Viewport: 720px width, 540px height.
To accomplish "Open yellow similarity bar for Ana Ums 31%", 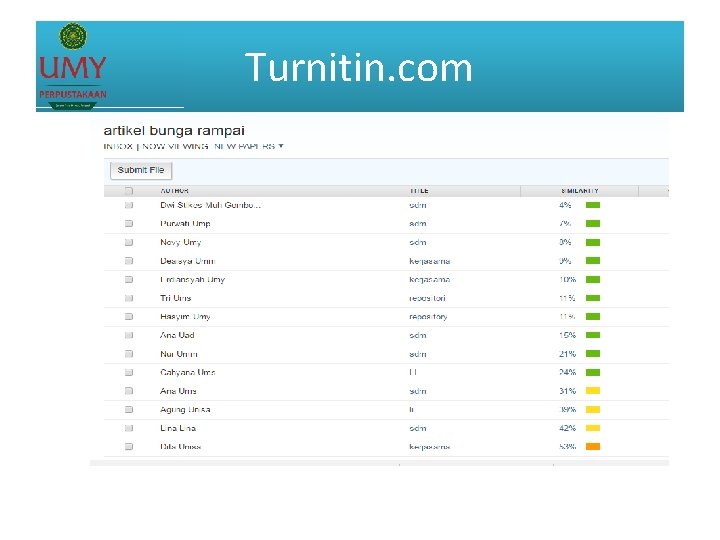I will click(593, 391).
